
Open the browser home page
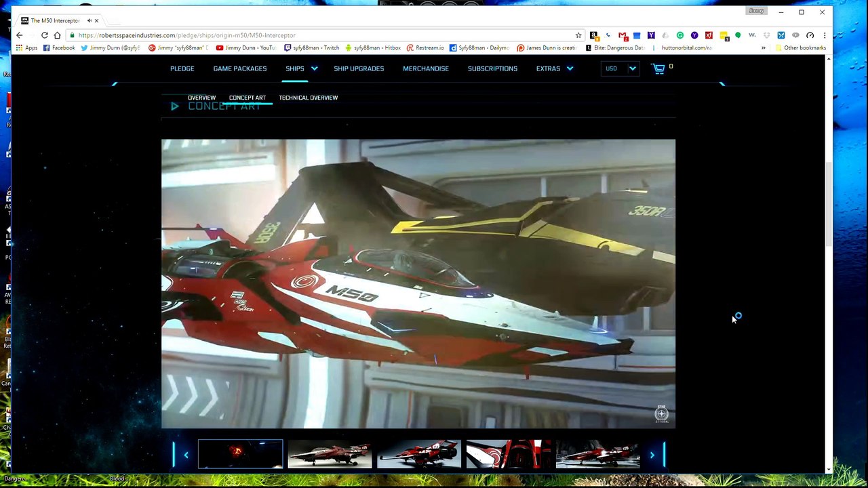click(57, 35)
